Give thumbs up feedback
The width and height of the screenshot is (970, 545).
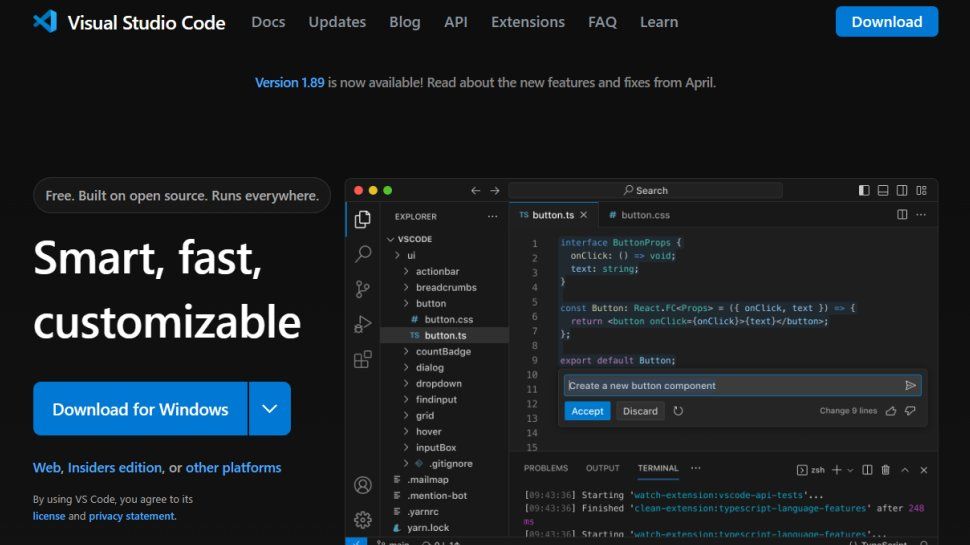[x=891, y=411]
